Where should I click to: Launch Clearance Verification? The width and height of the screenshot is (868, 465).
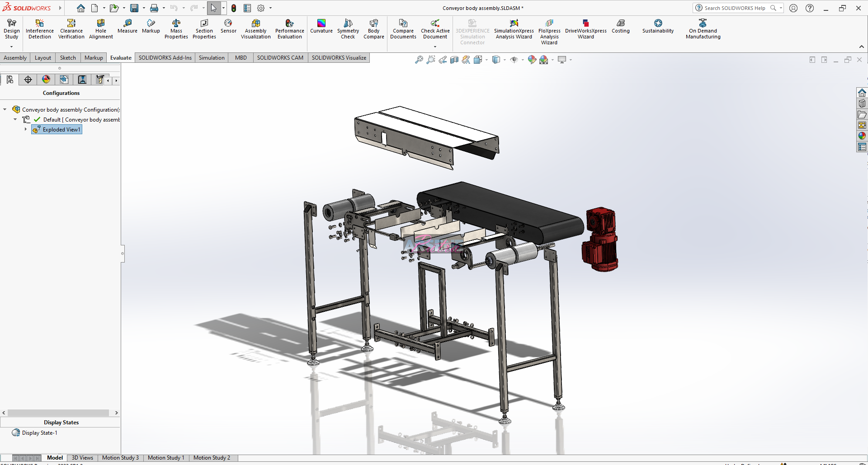(x=71, y=29)
